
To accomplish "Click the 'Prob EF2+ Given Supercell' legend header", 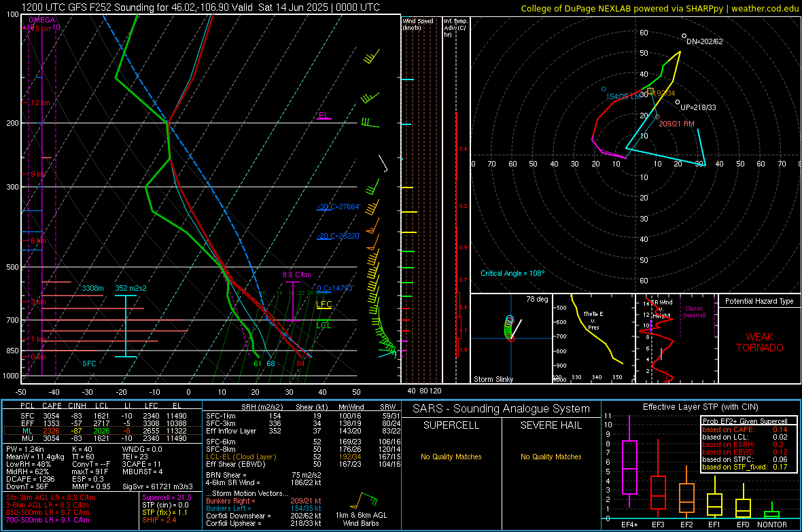I will 745,421.
